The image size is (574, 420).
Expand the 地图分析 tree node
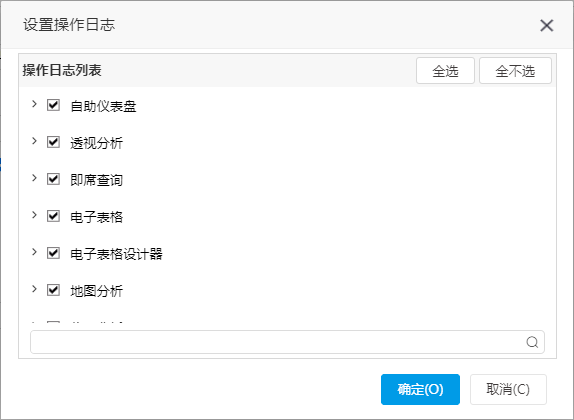coord(34,289)
